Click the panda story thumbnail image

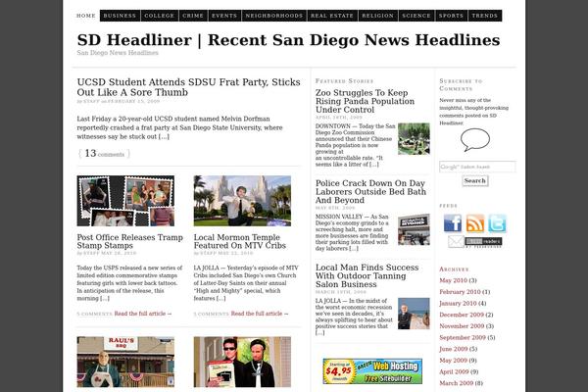pyautogui.click(x=414, y=139)
